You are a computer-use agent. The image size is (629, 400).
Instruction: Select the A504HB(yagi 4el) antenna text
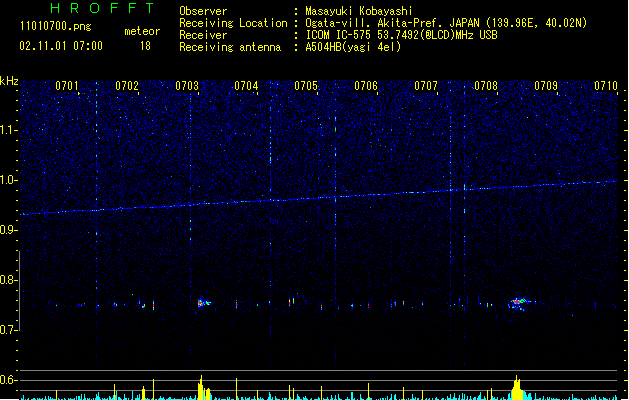tap(353, 47)
